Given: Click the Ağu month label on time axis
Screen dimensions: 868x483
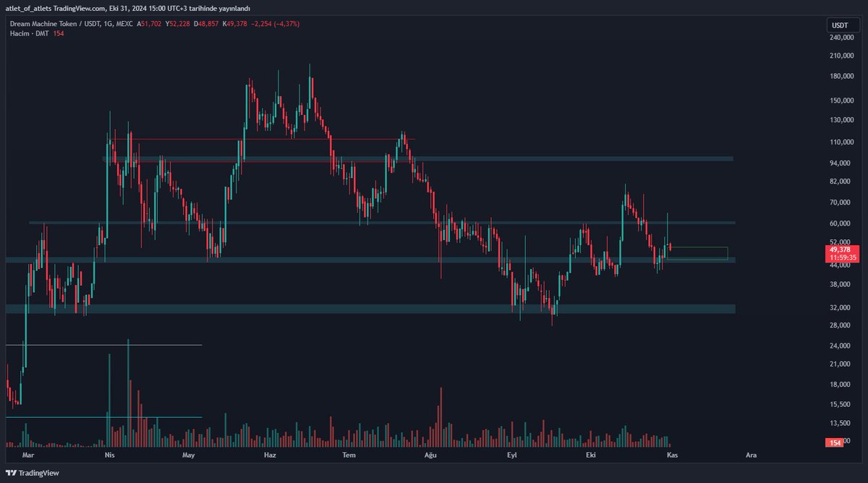Looking at the screenshot, I should (x=432, y=456).
